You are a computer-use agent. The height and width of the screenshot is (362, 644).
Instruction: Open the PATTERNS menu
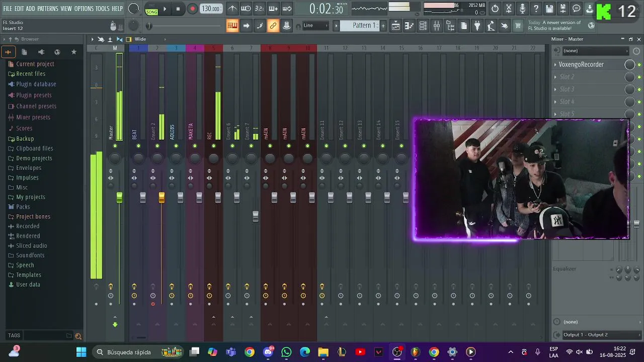(x=47, y=9)
